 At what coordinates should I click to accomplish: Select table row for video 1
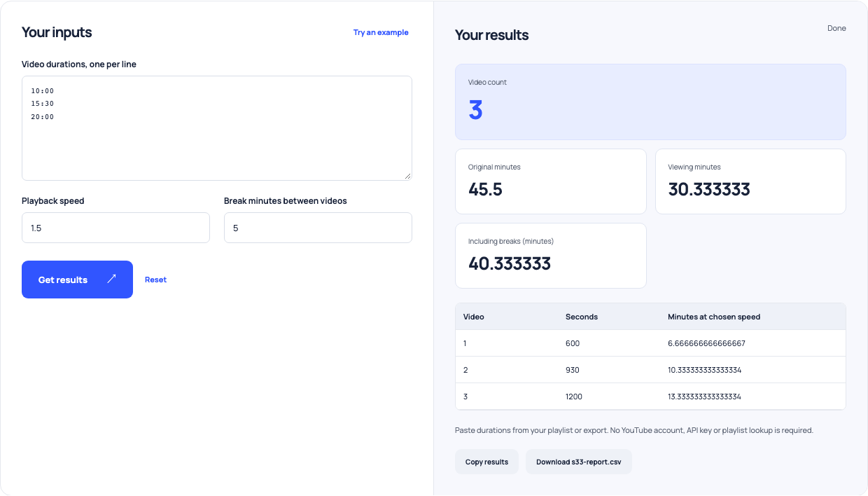650,343
